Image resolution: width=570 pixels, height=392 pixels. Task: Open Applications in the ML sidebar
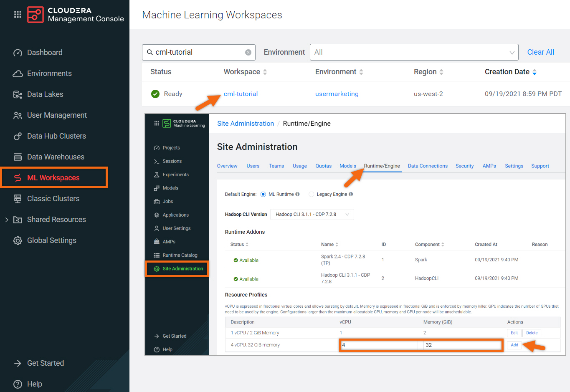coord(175,215)
